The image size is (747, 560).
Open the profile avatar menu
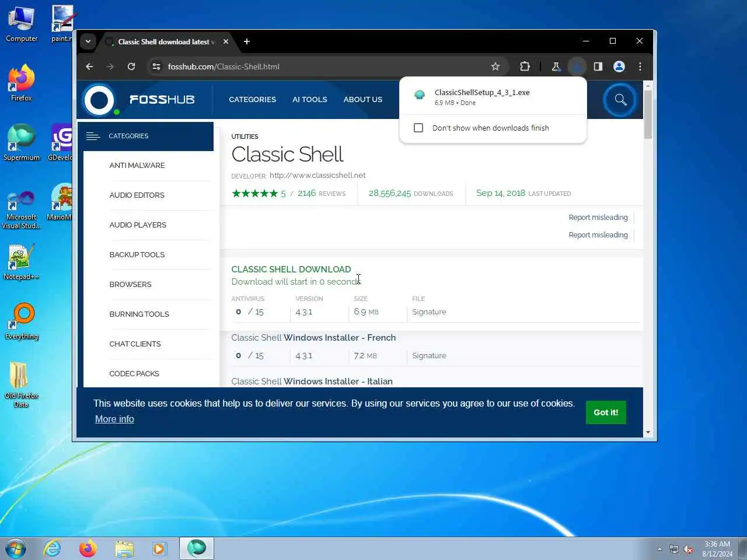[x=619, y=66]
